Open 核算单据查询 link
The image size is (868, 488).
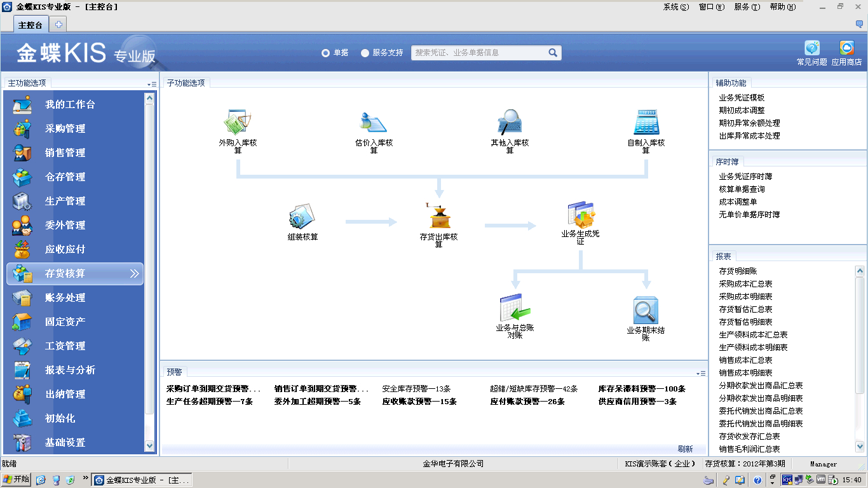click(742, 189)
